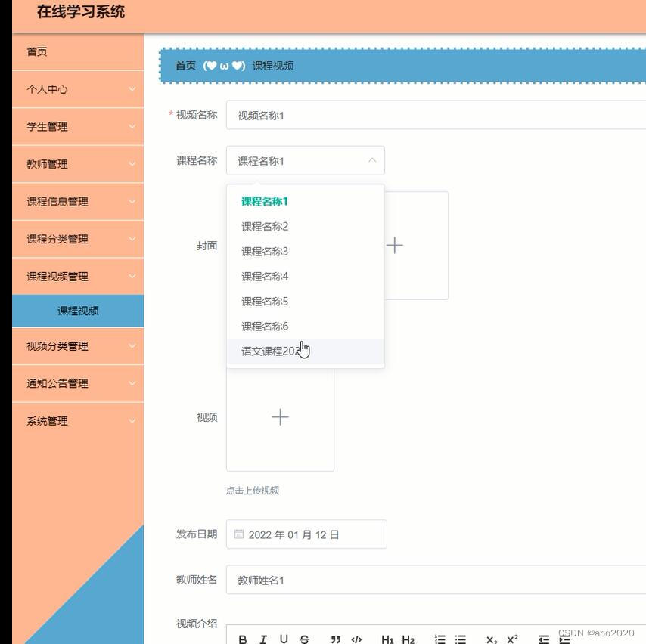This screenshot has width=646, height=644.
Task: Click the 视频名称1 input field
Action: (x=340, y=115)
